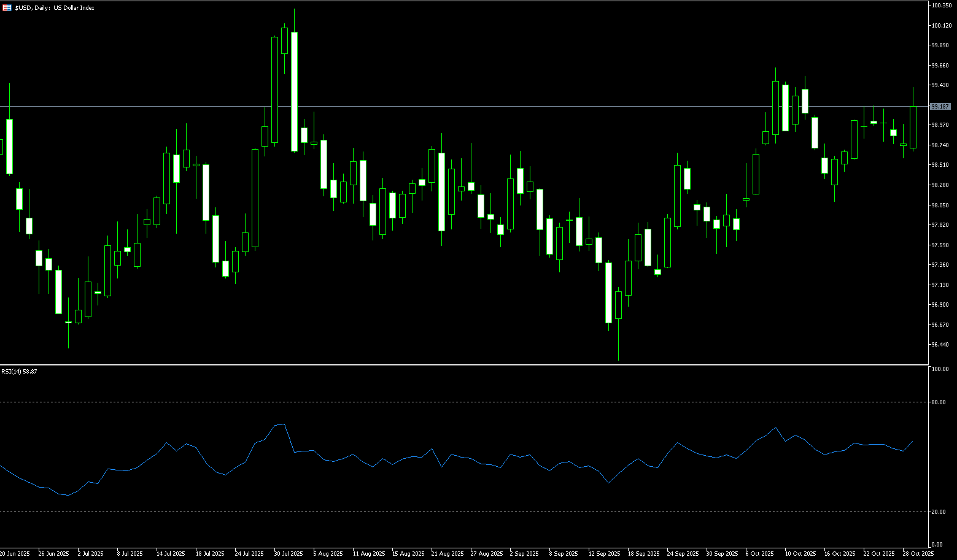Select the 80.00 level on RSI scale
Screen dimensions: 957x560
point(938,402)
